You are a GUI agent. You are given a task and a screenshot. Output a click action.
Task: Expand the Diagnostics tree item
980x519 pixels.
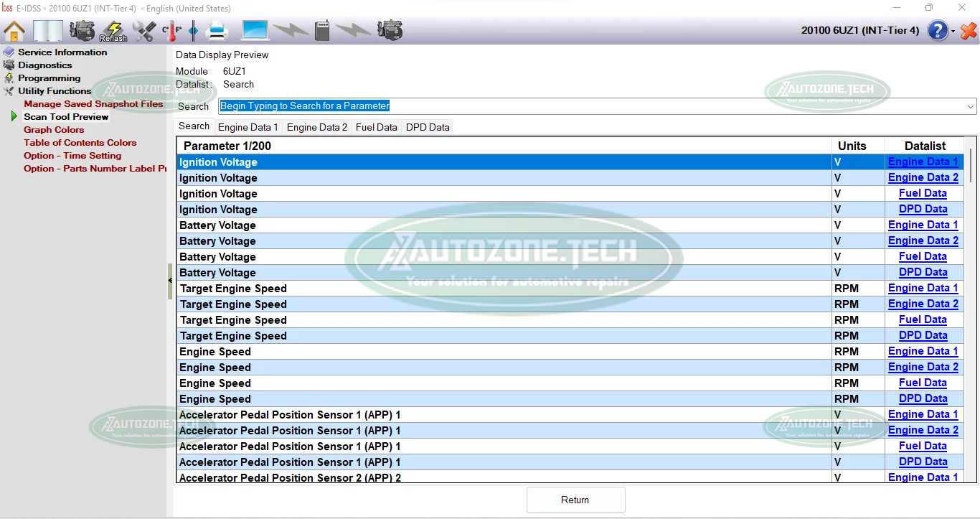44,65
